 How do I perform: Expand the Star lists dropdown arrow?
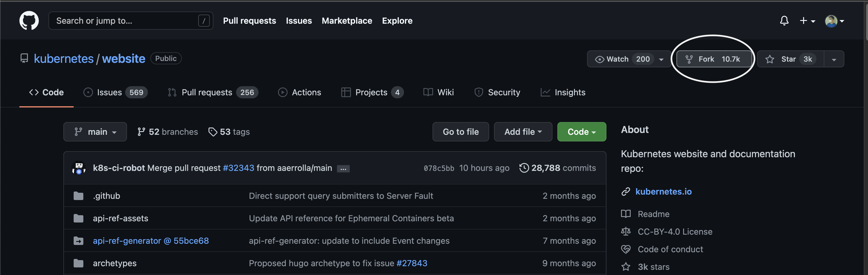834,59
